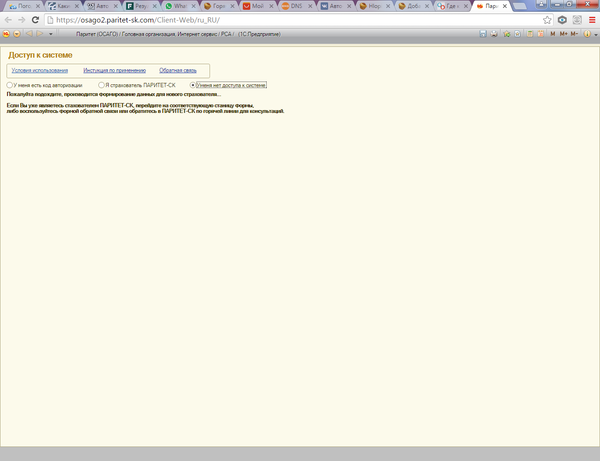Close the 'Пари' active tab
Screen dimensions: 600x461
pos(505,6)
